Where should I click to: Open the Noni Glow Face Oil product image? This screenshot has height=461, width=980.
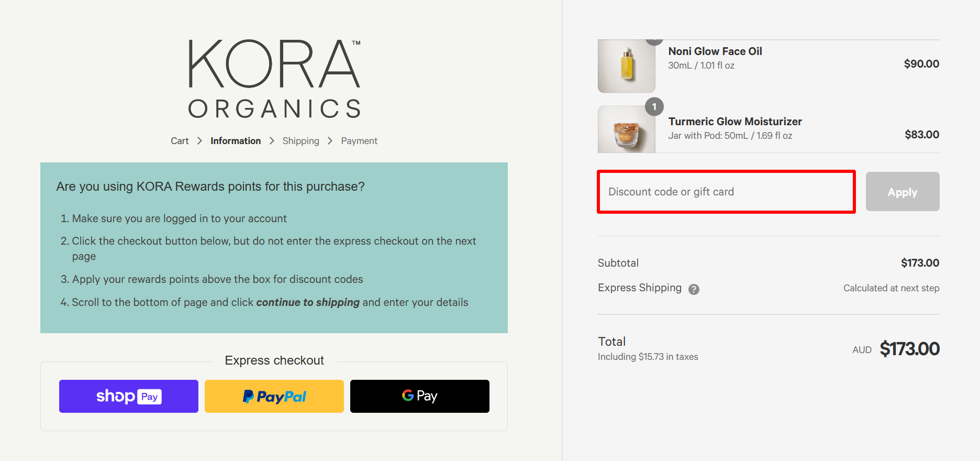tap(626, 66)
